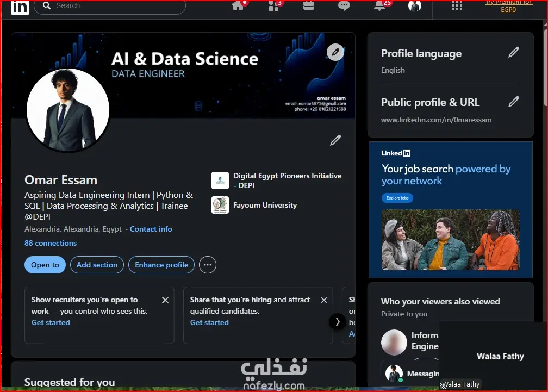
Task: Open the Messaging bar at bottom
Action: point(410,374)
